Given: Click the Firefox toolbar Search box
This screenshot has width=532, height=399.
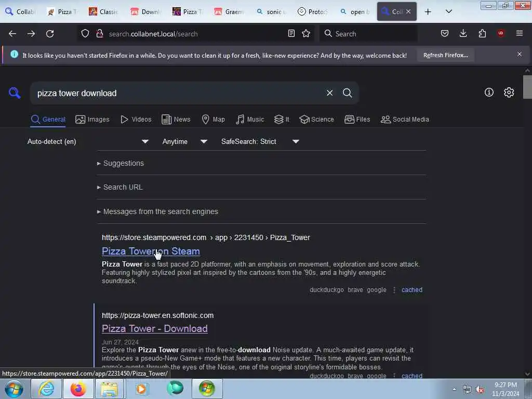Looking at the screenshot, I should point(368,34).
